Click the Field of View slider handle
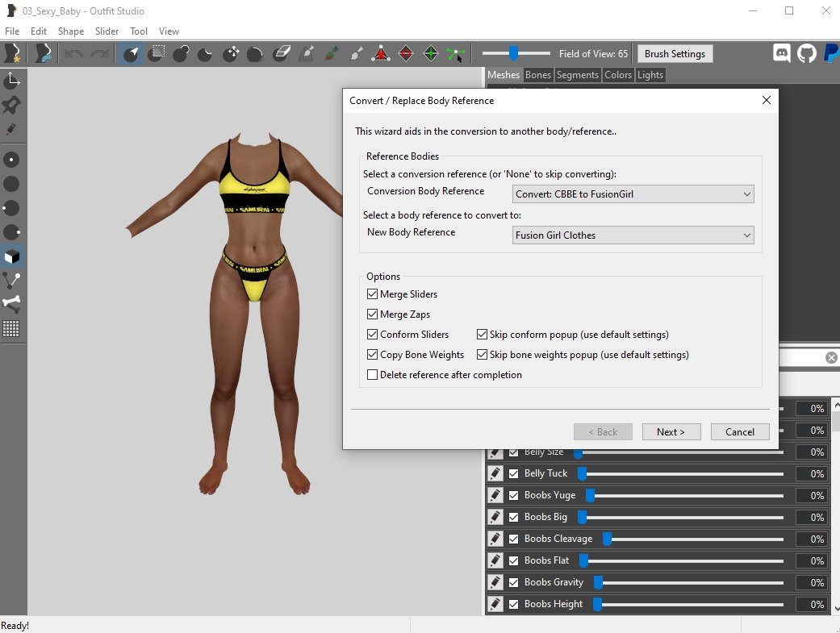840x633 pixels. coord(512,54)
